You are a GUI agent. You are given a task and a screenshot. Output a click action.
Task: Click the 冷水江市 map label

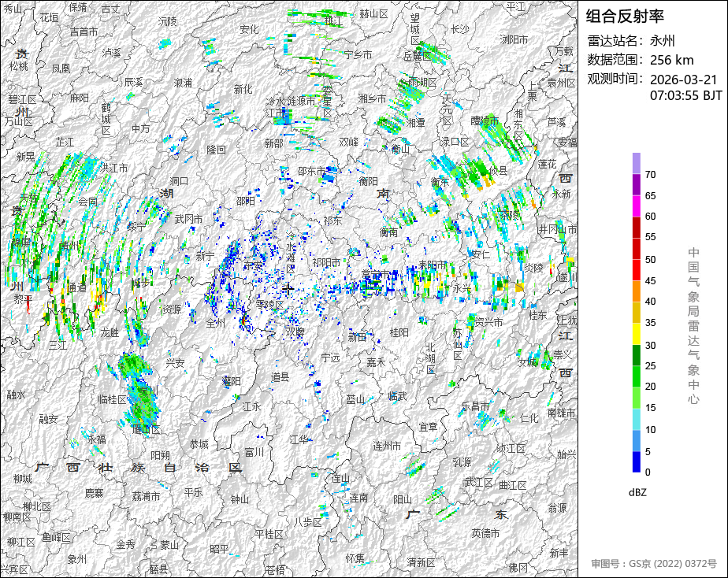click(x=275, y=107)
